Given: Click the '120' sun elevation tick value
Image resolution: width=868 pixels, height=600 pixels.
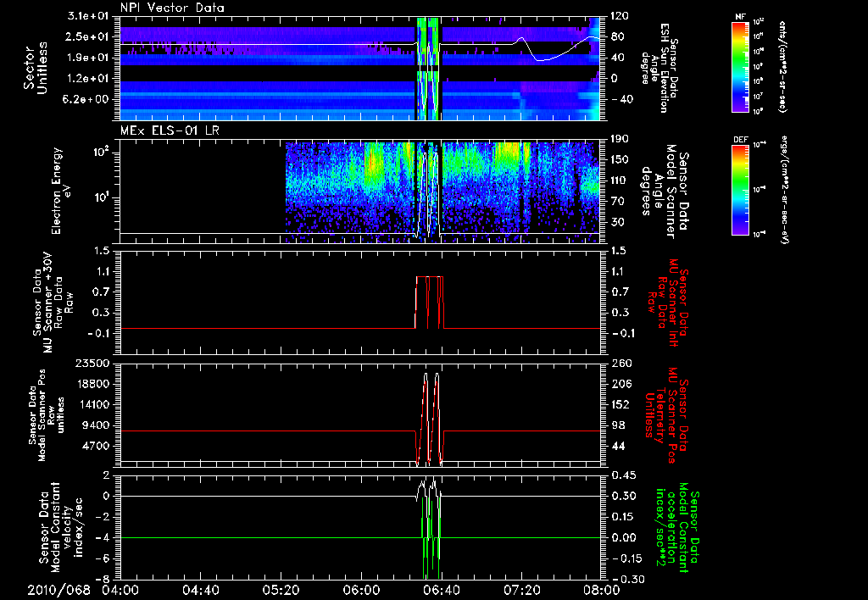Looking at the screenshot, I should [620, 16].
